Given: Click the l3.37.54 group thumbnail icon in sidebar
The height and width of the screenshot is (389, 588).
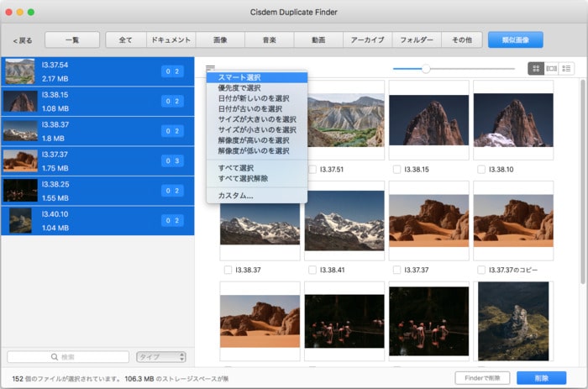Looking at the screenshot, I should (x=19, y=71).
